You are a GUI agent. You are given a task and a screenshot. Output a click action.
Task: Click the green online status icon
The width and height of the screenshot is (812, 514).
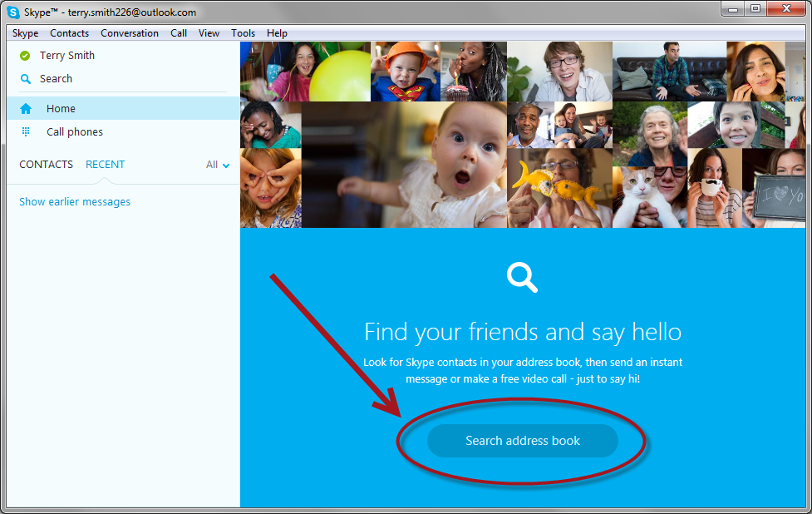coord(24,56)
